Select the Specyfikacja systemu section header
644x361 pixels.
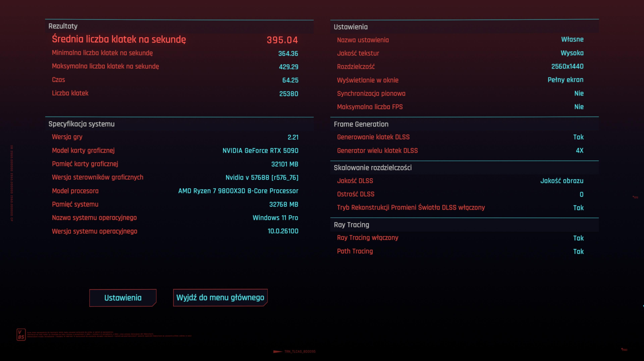(82, 124)
